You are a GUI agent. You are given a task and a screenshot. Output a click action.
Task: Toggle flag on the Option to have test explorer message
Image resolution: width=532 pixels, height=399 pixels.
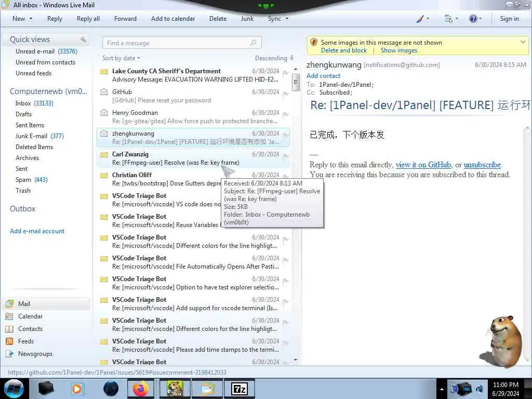(x=286, y=281)
